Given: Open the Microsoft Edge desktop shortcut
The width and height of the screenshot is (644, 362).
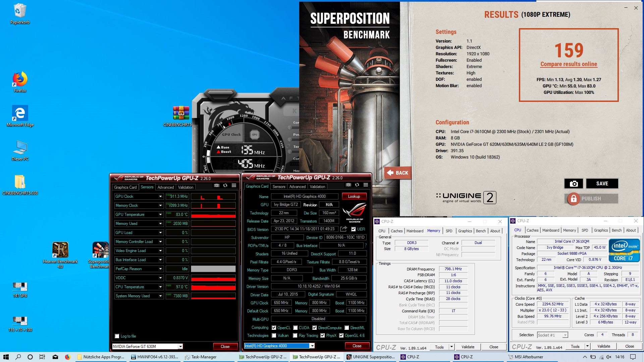Looking at the screenshot, I should click(x=20, y=116).
